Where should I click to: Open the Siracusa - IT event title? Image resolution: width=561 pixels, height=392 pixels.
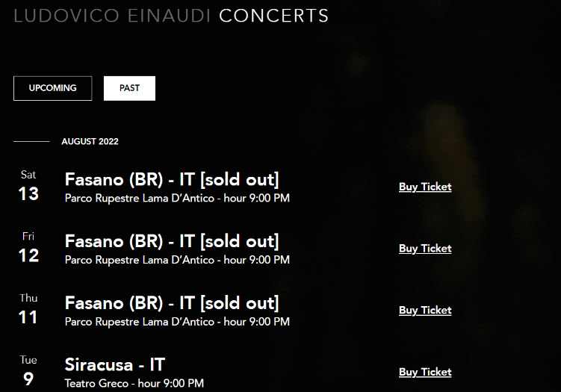coord(115,365)
